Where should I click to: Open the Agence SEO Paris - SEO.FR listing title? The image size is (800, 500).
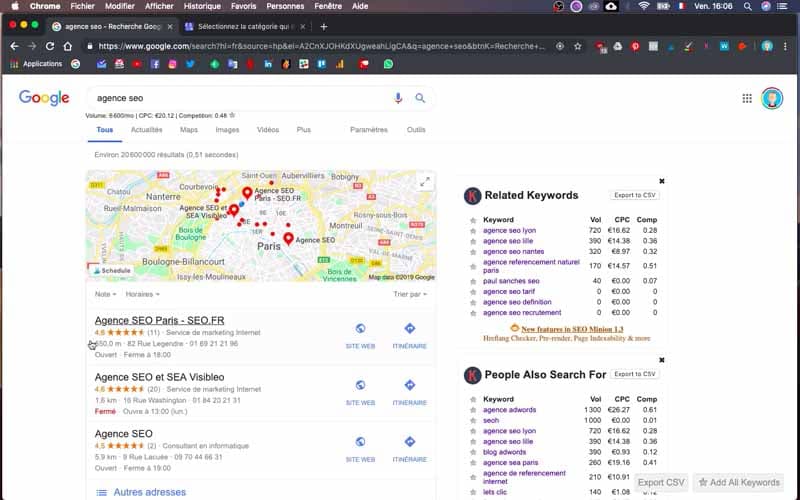159,320
